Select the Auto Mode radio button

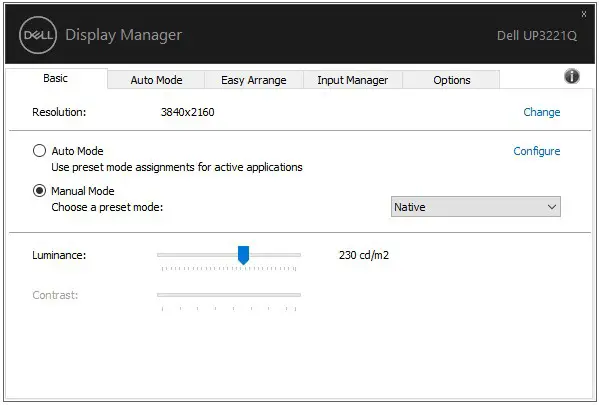[x=39, y=151]
